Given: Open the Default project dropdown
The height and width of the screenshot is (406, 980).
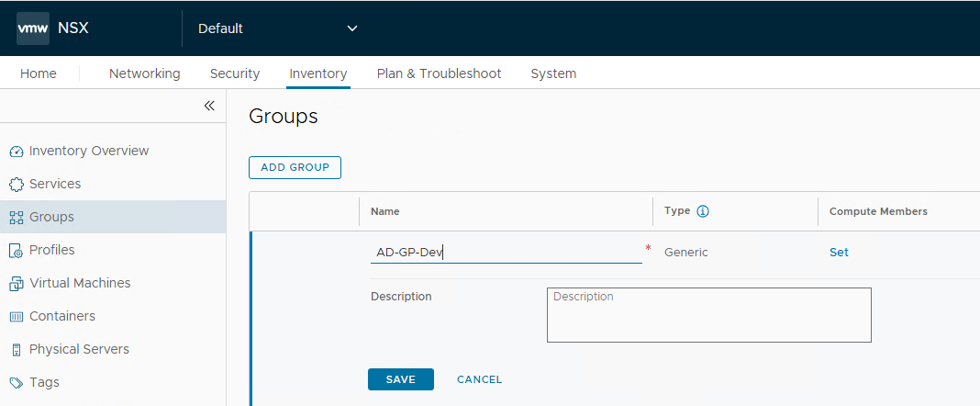Looking at the screenshot, I should 277,28.
